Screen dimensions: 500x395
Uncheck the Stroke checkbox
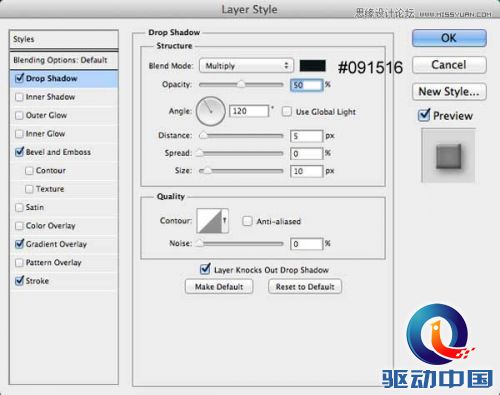(x=19, y=281)
